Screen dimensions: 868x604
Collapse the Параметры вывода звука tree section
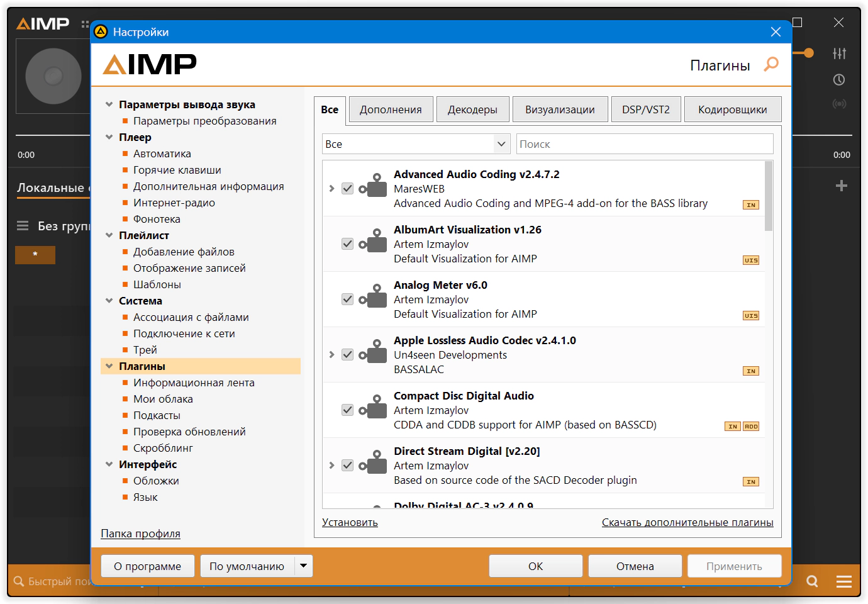pos(109,104)
